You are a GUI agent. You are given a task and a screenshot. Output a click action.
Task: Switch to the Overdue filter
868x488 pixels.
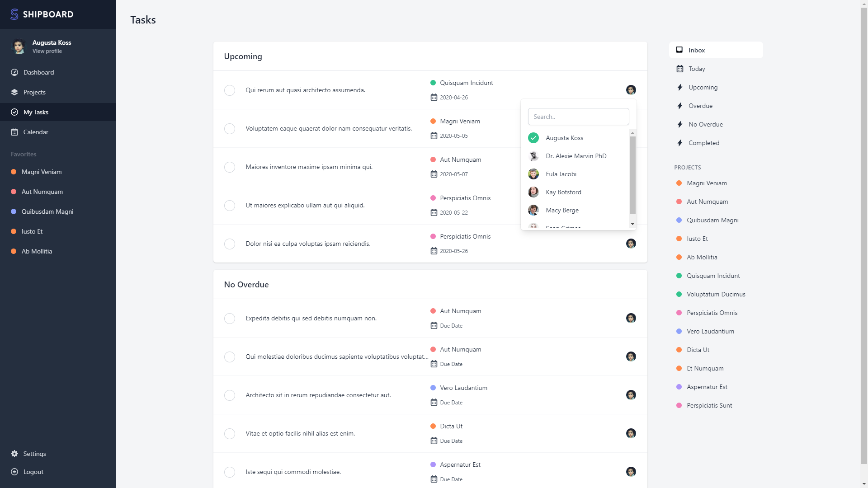700,106
